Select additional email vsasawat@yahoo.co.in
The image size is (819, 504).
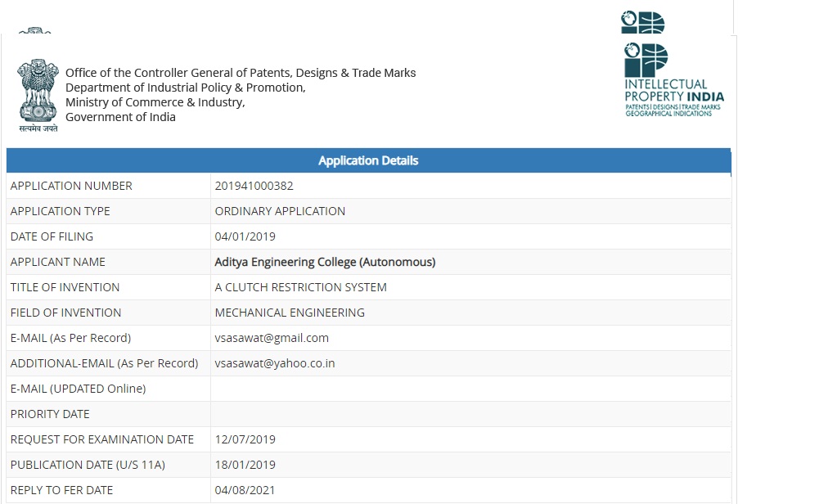pos(275,363)
